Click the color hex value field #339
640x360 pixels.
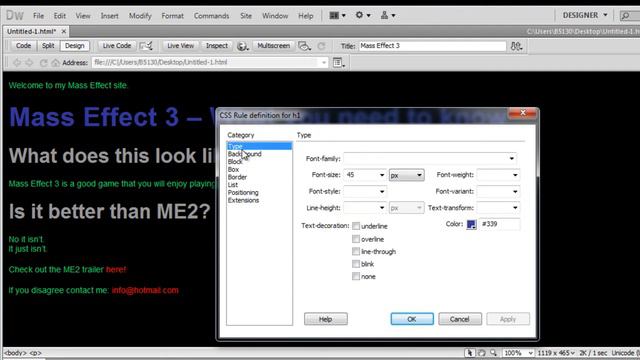500,224
